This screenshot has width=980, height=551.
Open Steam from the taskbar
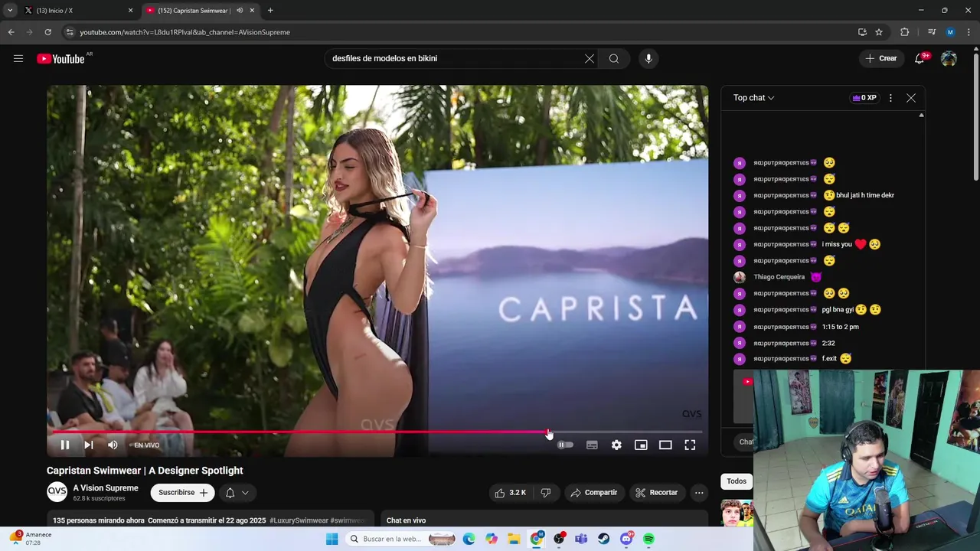(604, 539)
